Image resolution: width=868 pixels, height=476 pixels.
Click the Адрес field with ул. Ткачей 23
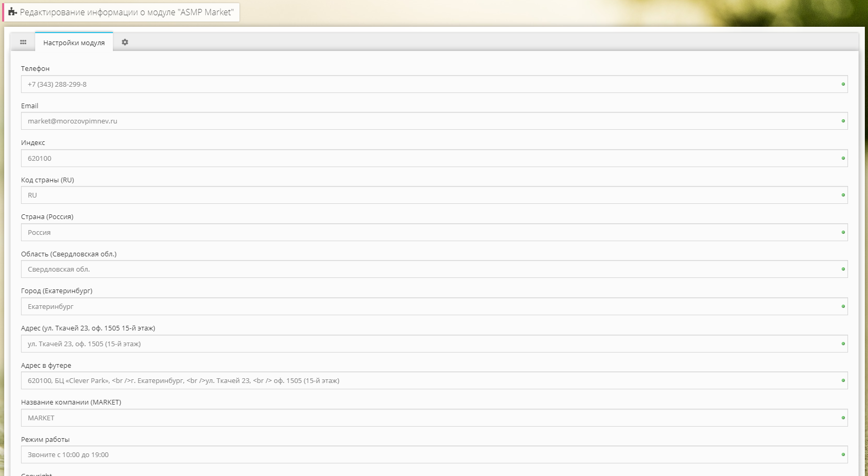[x=434, y=344]
